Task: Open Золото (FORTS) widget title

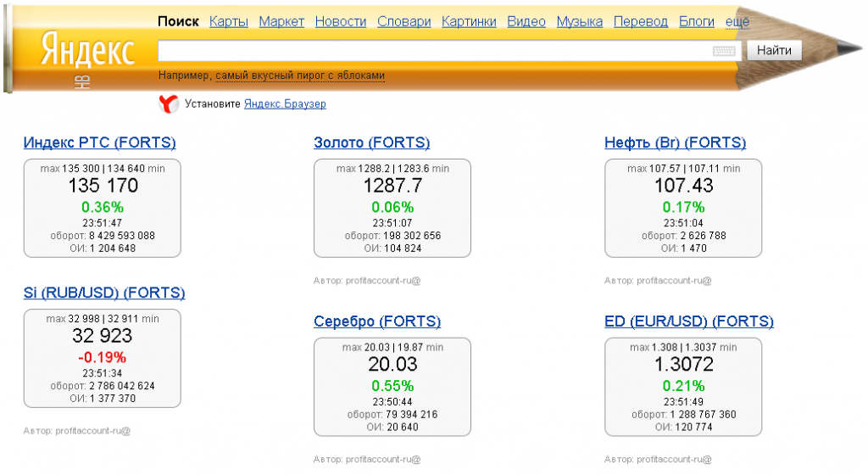Action: 372,142
